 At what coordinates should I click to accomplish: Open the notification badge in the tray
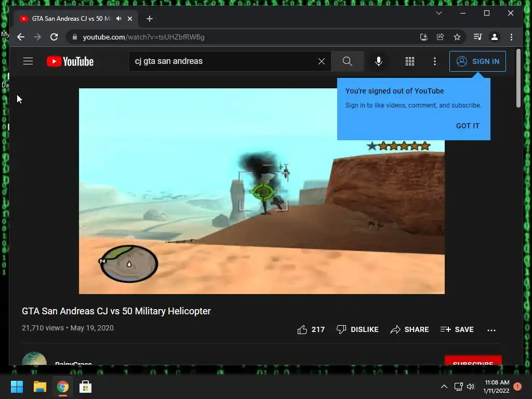[517, 387]
